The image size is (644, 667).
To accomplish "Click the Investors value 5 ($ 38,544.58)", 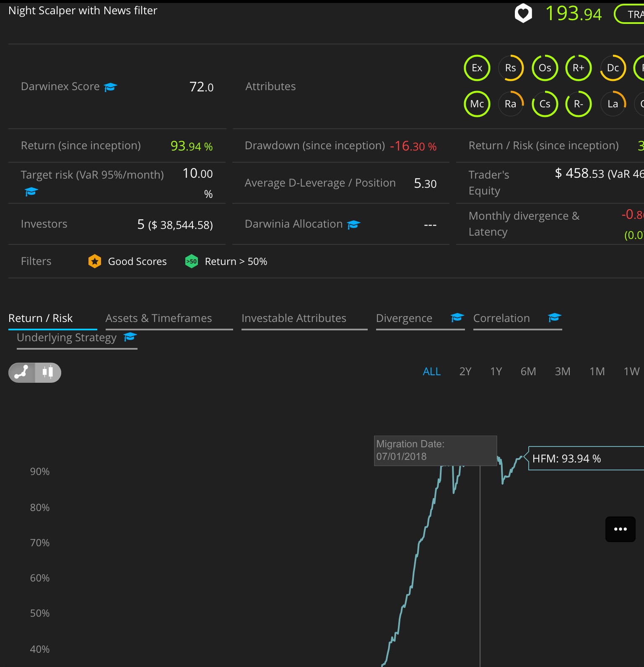I will 175,225.
